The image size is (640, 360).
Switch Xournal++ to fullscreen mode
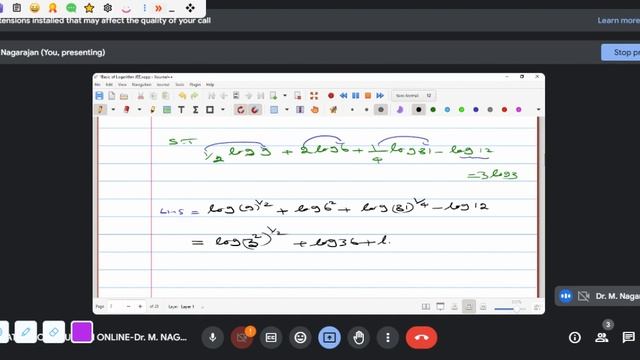[313, 96]
